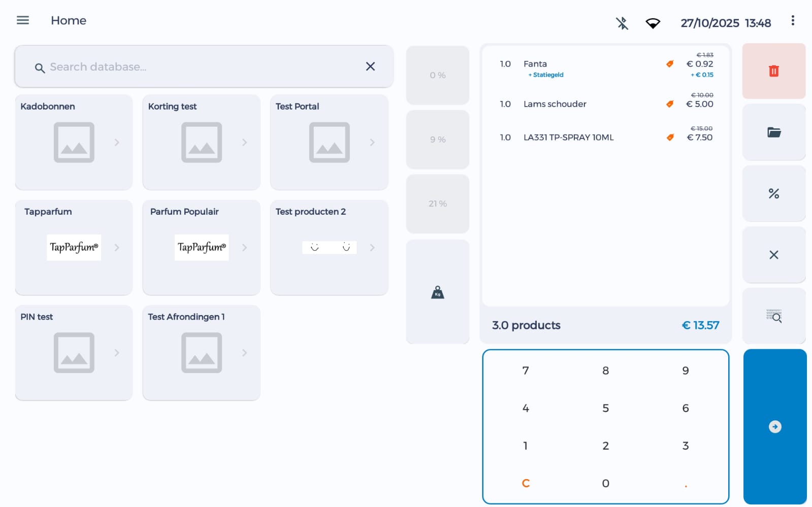Click the percent discount icon

click(x=773, y=193)
